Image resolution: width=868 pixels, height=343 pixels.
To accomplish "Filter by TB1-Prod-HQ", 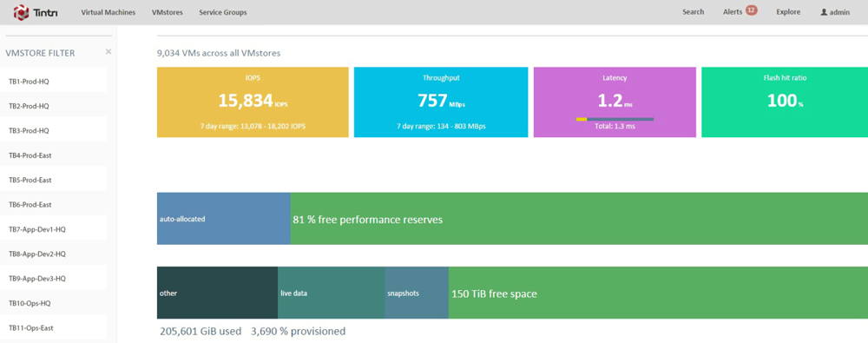I will coord(53,82).
